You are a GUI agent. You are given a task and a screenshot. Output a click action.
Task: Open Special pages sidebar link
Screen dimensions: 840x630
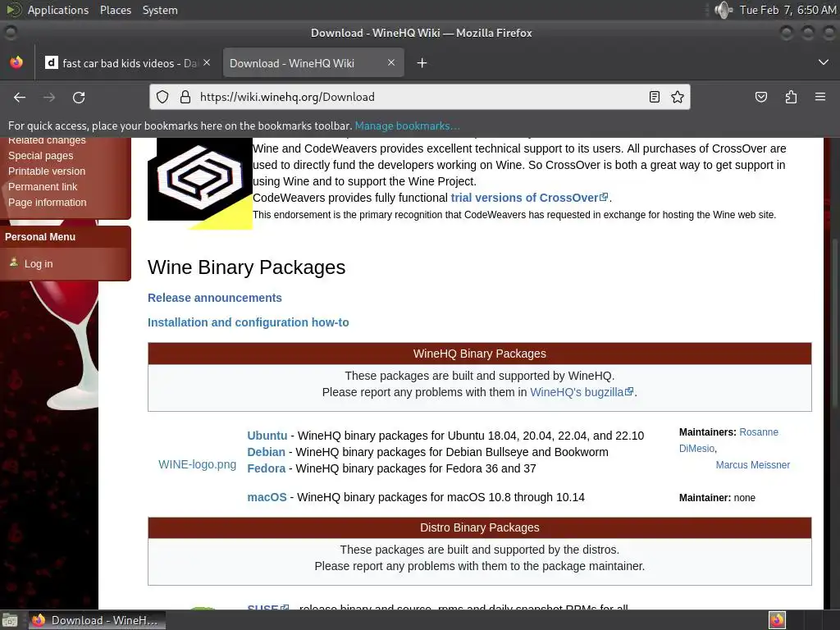click(x=41, y=155)
